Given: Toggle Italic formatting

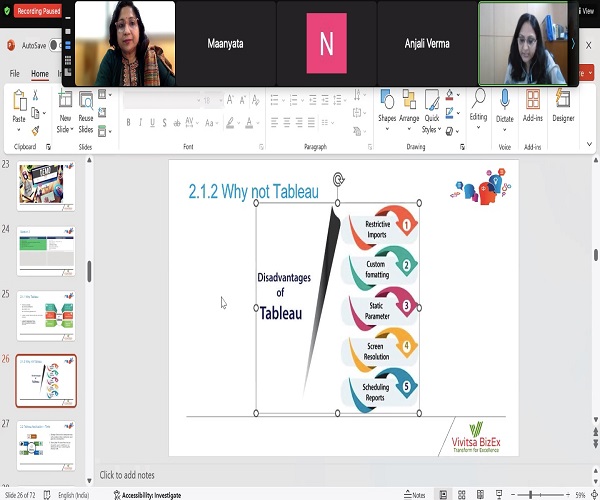Looking at the screenshot, I should [x=140, y=122].
